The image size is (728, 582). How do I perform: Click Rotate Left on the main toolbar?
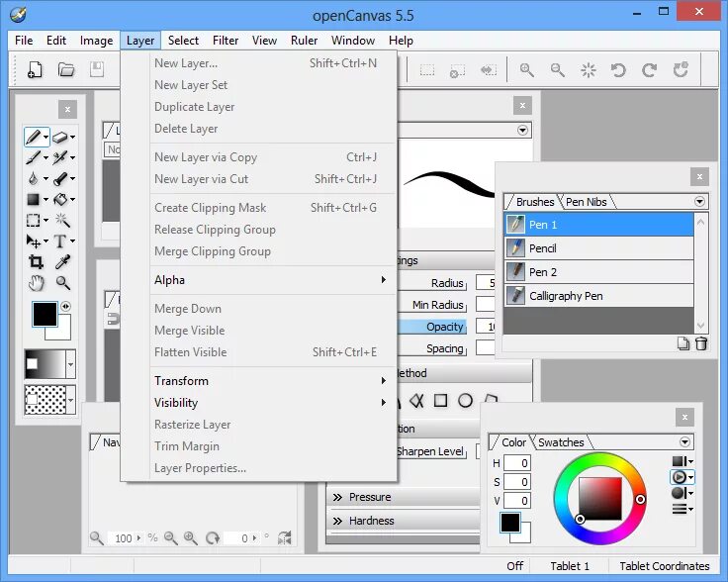(x=618, y=70)
